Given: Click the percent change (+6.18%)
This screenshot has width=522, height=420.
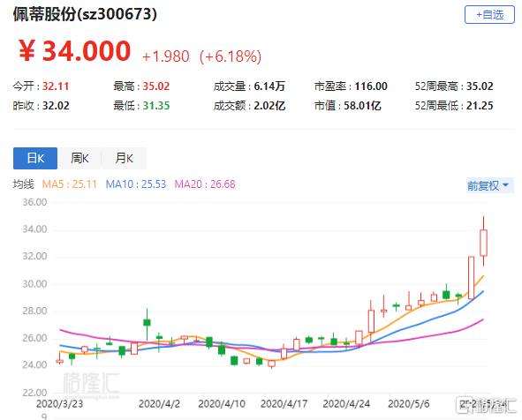Looking at the screenshot, I should 231,56.
